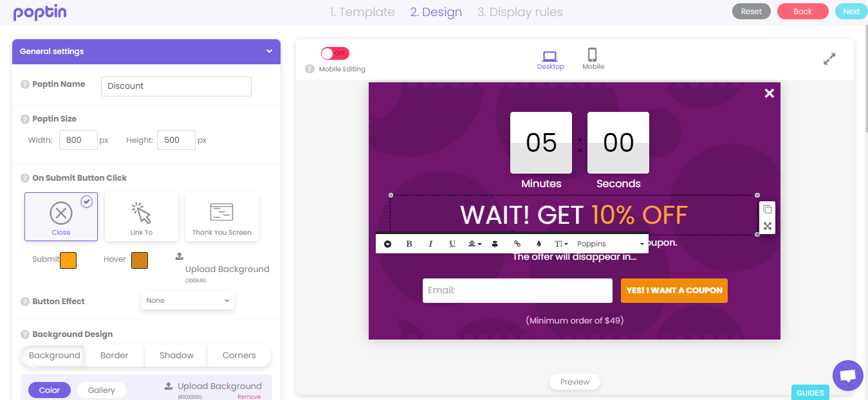The height and width of the screenshot is (400, 868).
Task: Open the Submit button color swatch
Action: [69, 260]
